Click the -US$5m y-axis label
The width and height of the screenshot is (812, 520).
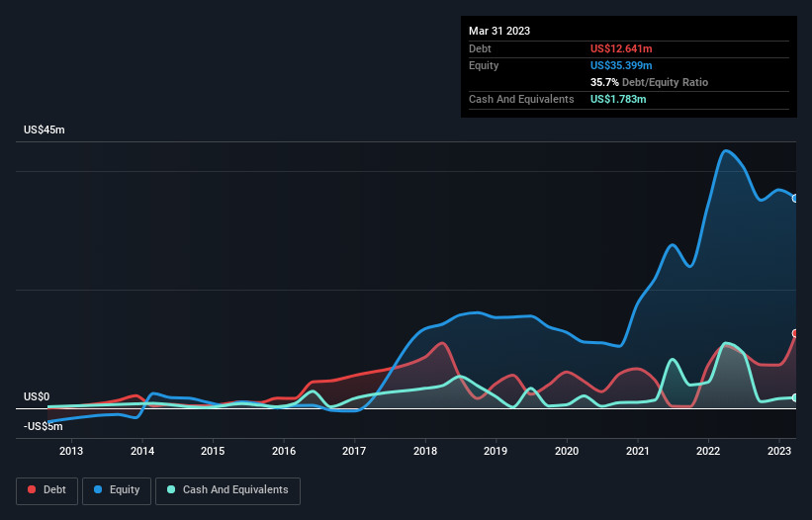coord(43,426)
